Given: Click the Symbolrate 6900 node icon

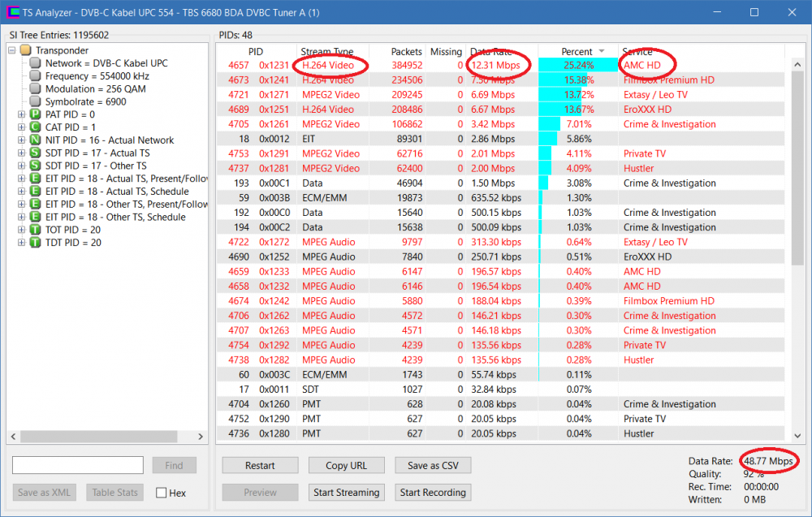Looking at the screenshot, I should pyautogui.click(x=35, y=101).
